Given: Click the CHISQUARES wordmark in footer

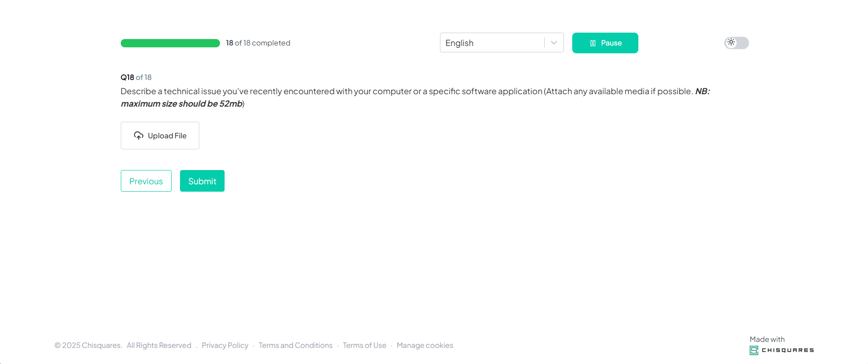Looking at the screenshot, I should click(788, 350).
